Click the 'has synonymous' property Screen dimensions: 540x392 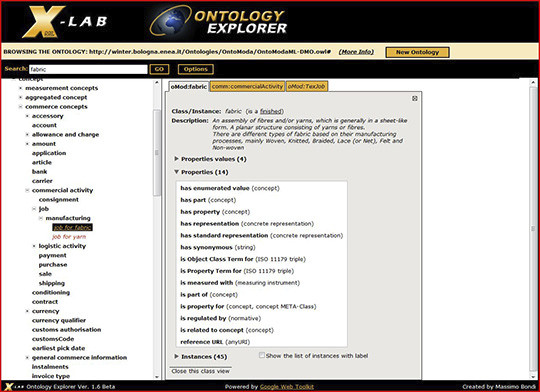pos(207,248)
